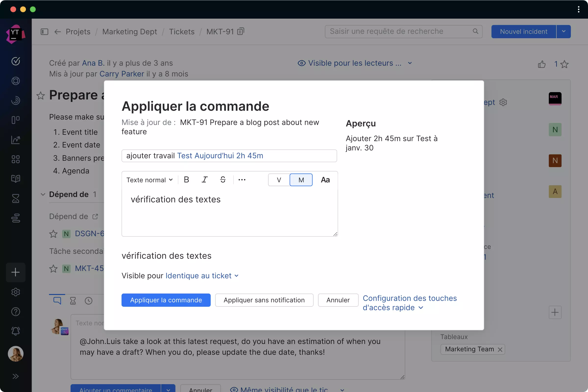
Task: Copy the MKT-91 ticket ID
Action: click(240, 32)
